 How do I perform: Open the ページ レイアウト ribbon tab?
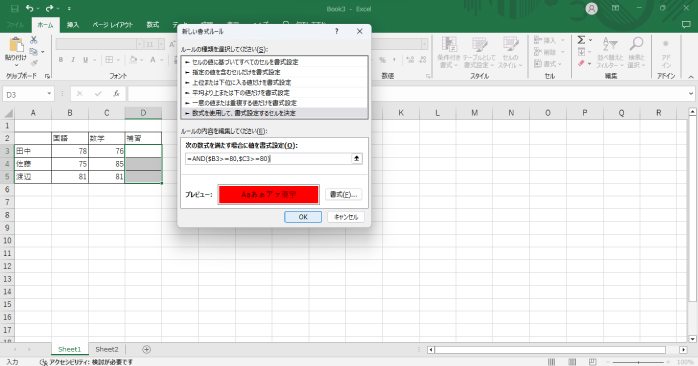coord(113,25)
